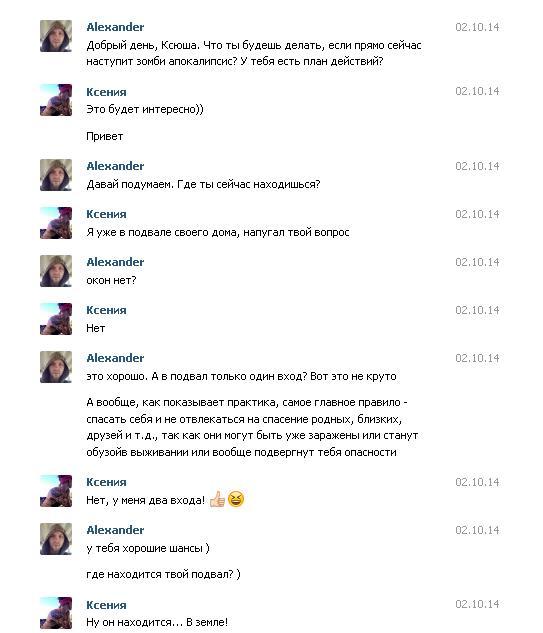Open Ксения's name link above "Это будет интересно))"
This screenshot has width=543, height=633.
106,92
